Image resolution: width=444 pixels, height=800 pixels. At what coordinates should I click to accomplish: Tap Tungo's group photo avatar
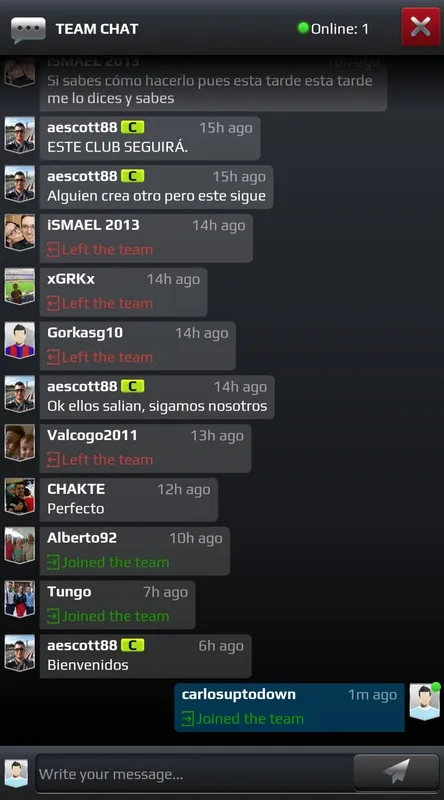point(19,599)
